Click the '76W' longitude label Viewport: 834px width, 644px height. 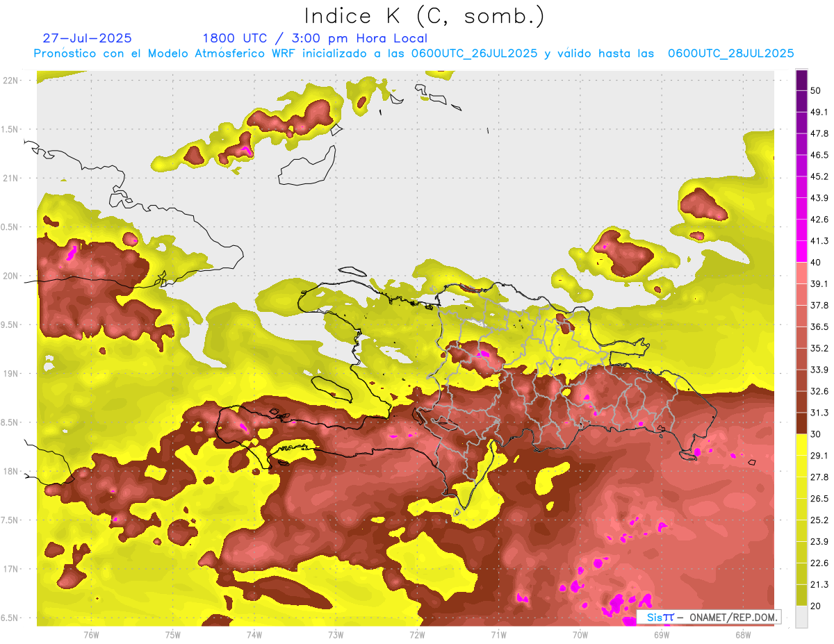click(91, 635)
